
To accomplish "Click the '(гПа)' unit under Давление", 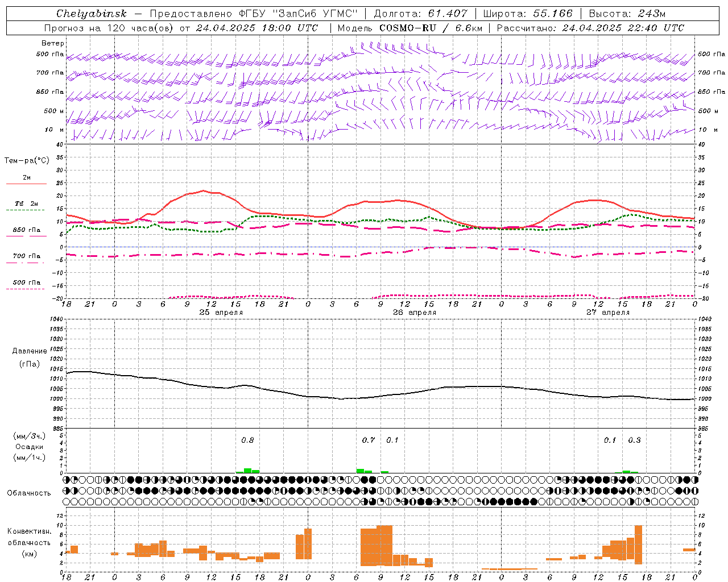I will pyautogui.click(x=30, y=364).
